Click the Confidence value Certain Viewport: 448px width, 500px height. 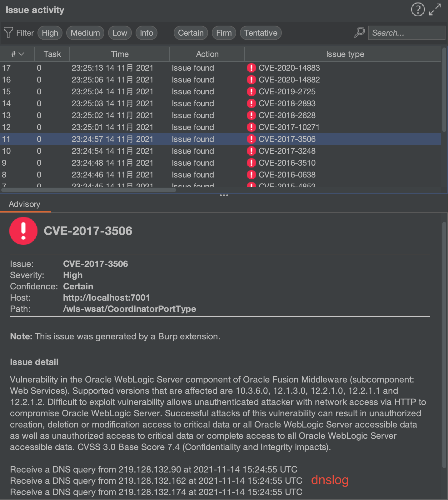click(78, 286)
